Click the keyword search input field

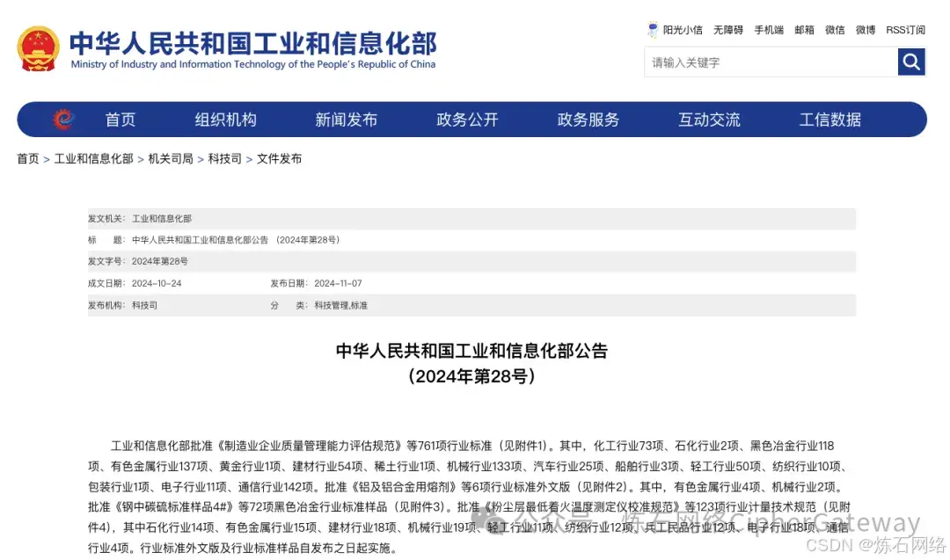pos(771,62)
